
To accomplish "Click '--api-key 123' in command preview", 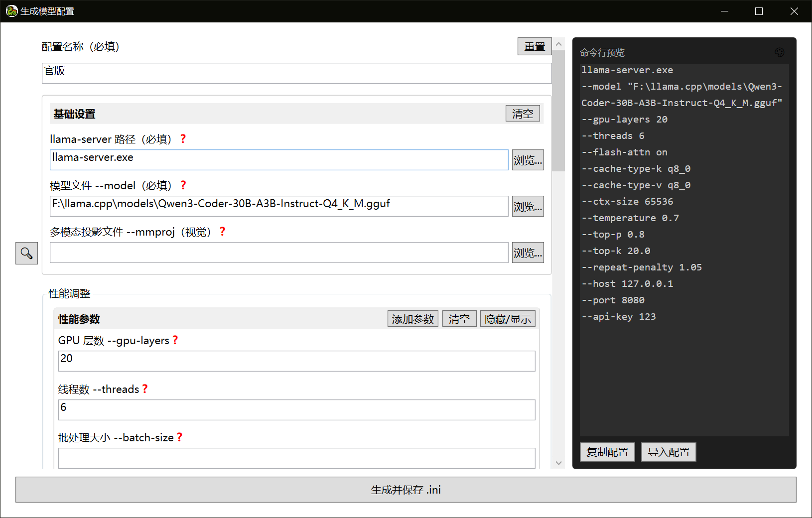I will point(619,317).
